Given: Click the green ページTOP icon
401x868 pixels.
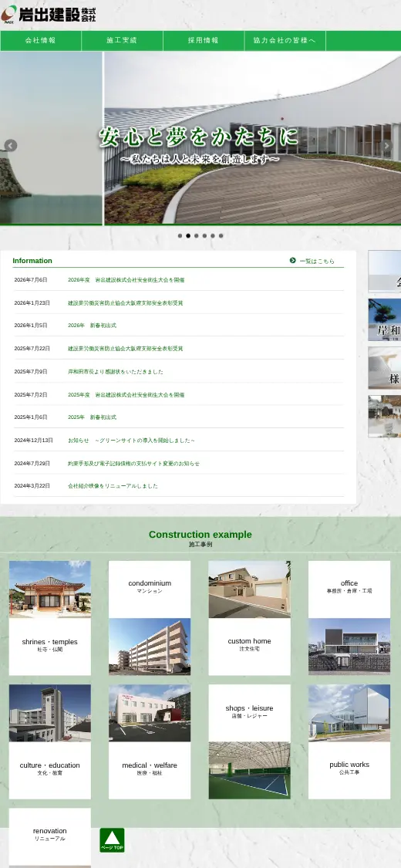Looking at the screenshot, I should pos(112,840).
